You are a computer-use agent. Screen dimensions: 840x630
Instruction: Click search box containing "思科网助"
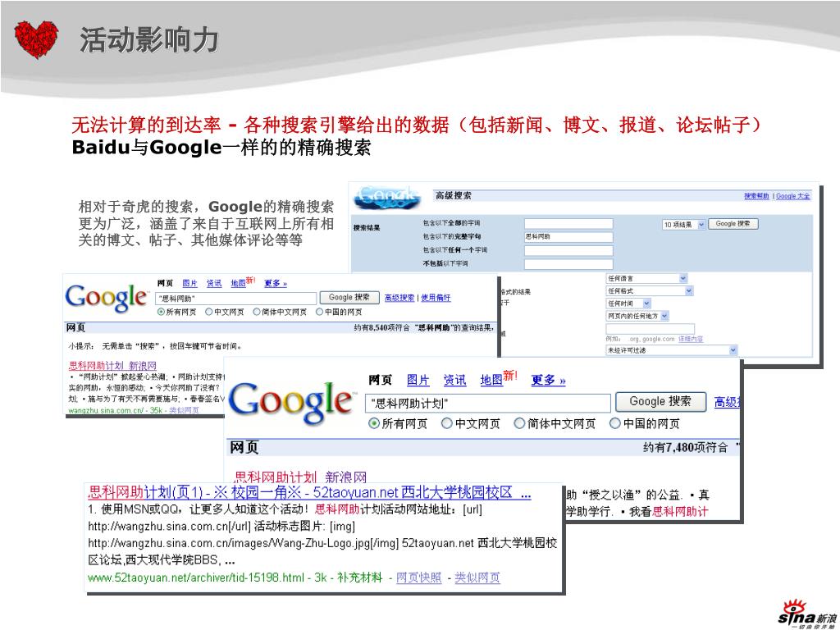tap(236, 299)
